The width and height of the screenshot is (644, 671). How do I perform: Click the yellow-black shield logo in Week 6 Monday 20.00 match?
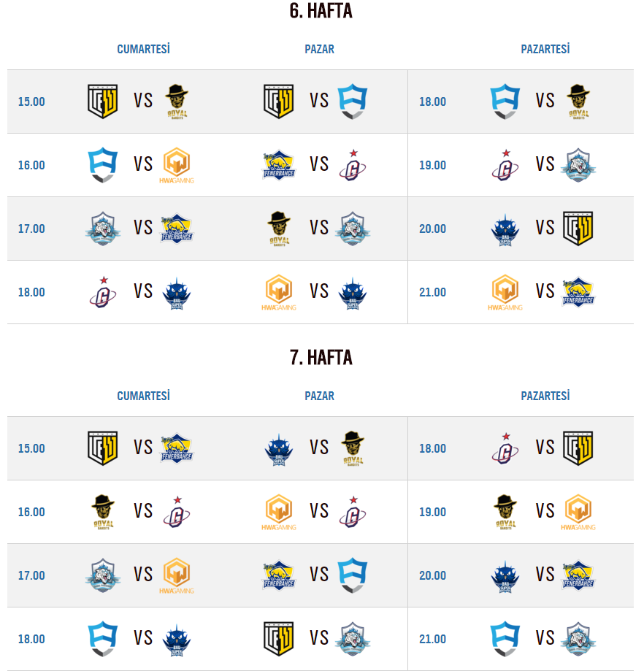pyautogui.click(x=578, y=229)
